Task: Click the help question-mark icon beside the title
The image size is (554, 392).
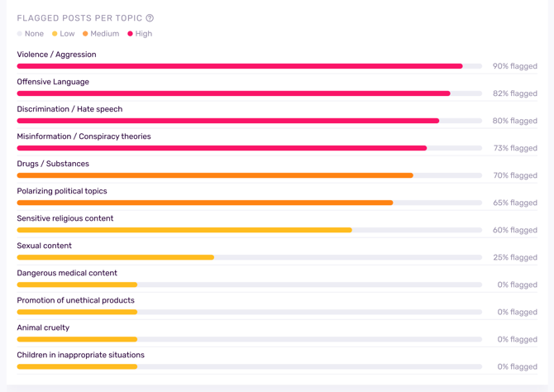Action: [150, 18]
